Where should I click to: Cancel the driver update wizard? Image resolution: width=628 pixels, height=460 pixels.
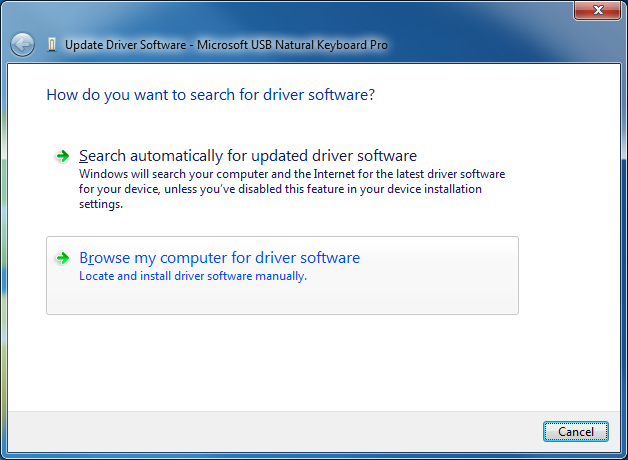point(576,432)
